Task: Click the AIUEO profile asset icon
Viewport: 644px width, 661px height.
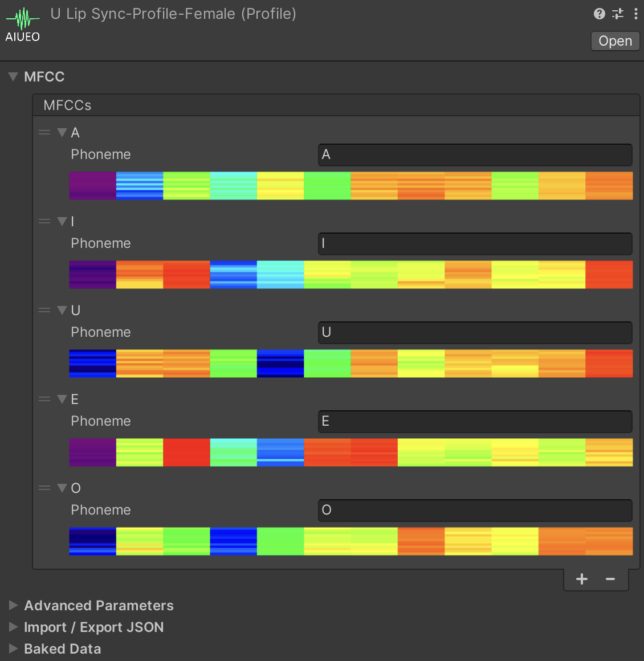Action: click(x=23, y=25)
